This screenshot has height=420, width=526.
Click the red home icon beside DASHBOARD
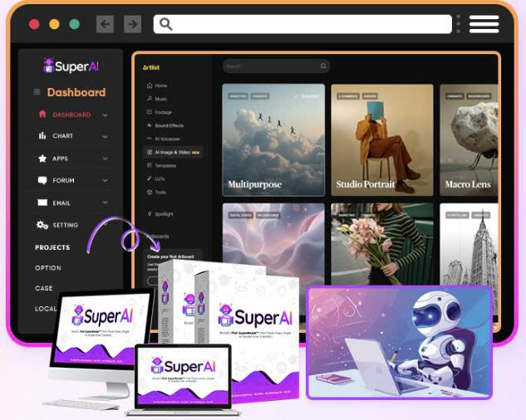[42, 114]
